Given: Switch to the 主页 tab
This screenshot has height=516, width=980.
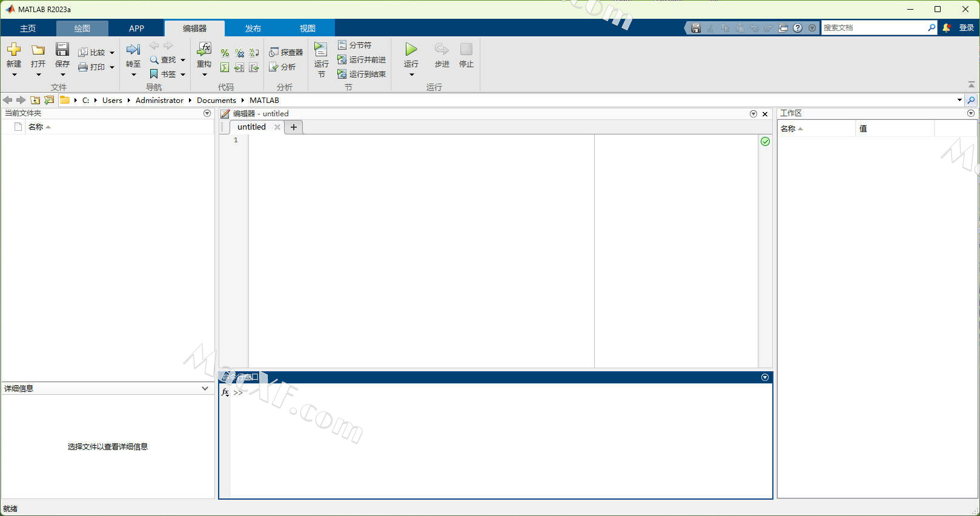Looking at the screenshot, I should (28, 28).
